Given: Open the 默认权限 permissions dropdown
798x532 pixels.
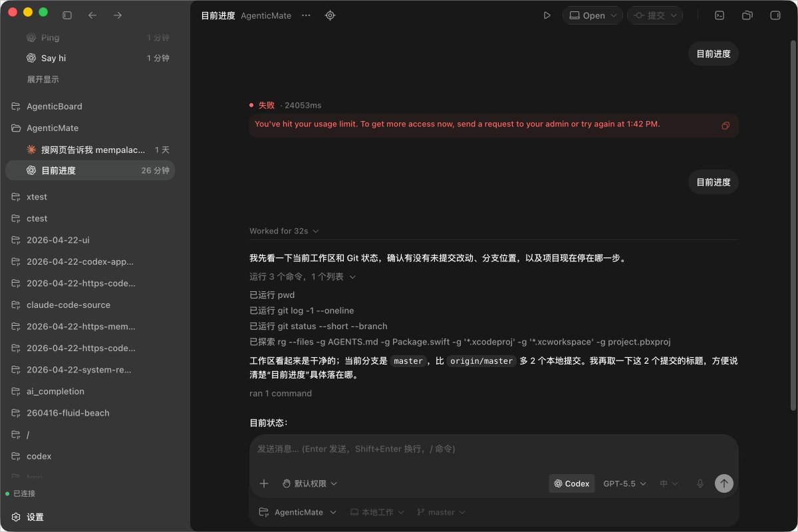Looking at the screenshot, I should [x=309, y=483].
